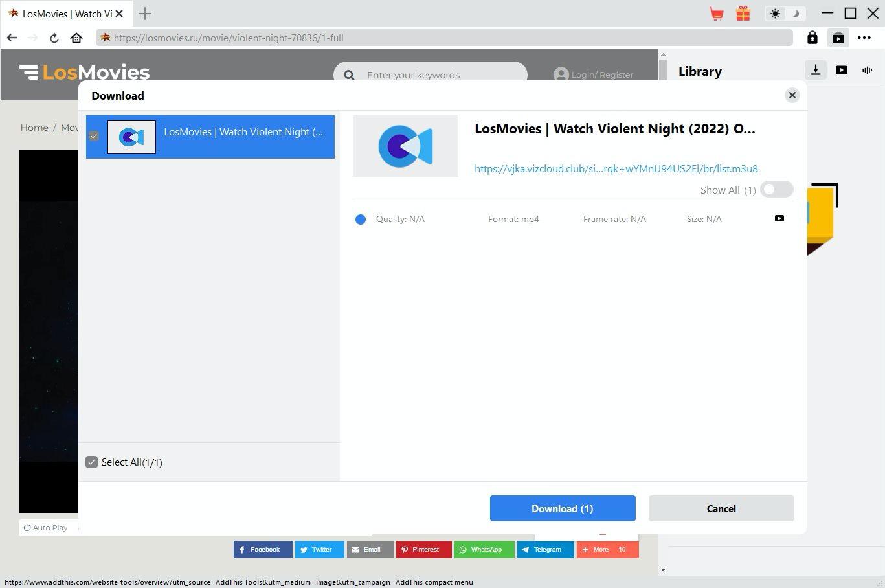Click the lock icon beside address bar
Screen dimensions: 885x588
(x=812, y=38)
